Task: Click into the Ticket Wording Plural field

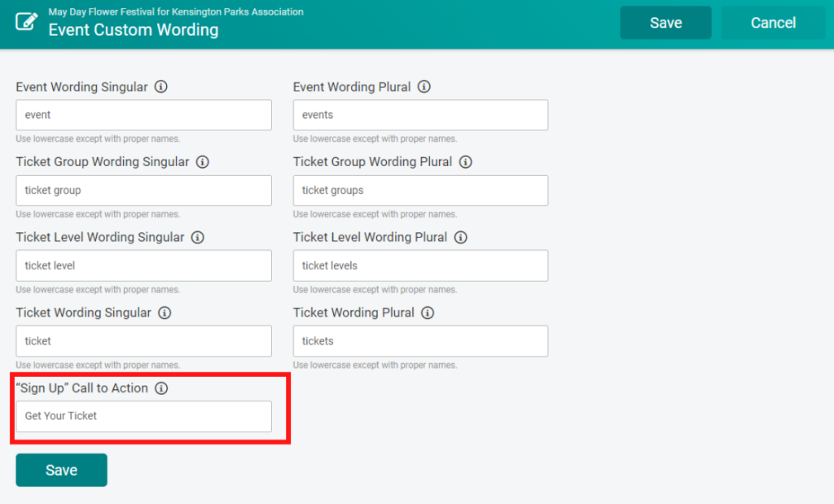Action: point(420,341)
